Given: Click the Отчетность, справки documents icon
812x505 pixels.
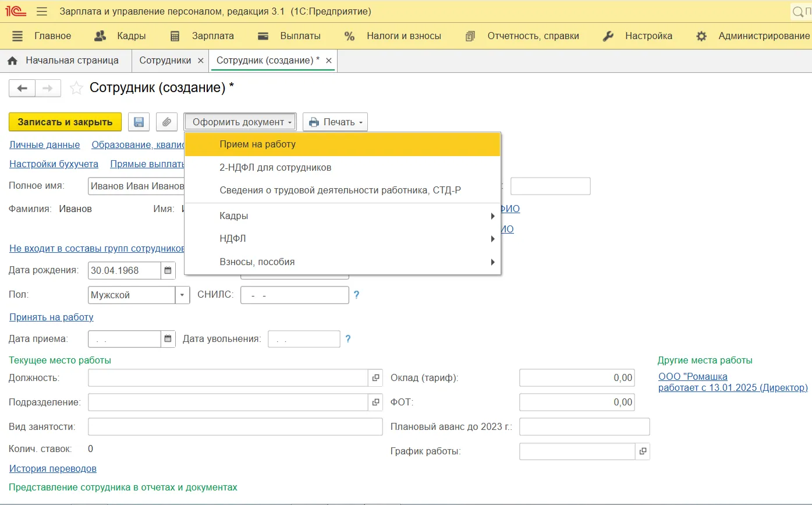Looking at the screenshot, I should tap(470, 36).
